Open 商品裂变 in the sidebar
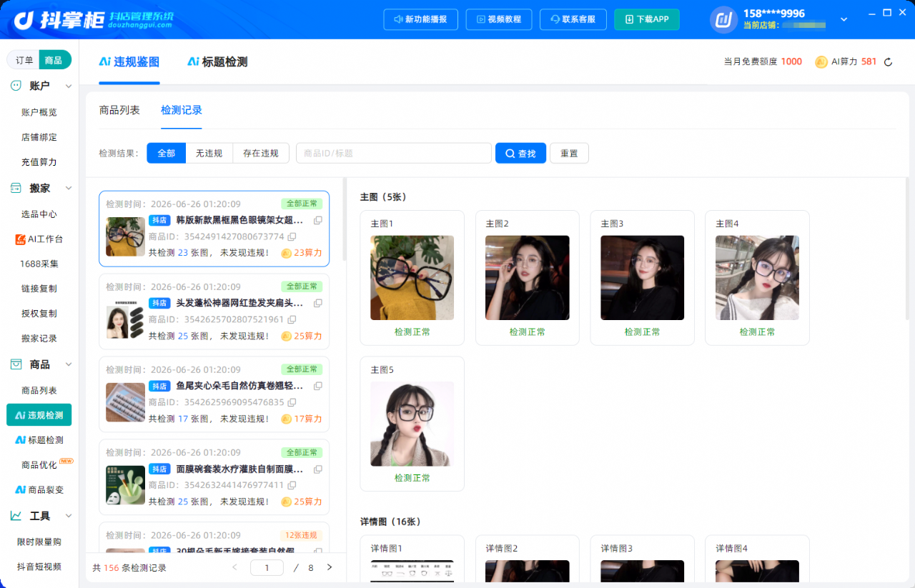Image resolution: width=915 pixels, height=588 pixels. point(39,489)
